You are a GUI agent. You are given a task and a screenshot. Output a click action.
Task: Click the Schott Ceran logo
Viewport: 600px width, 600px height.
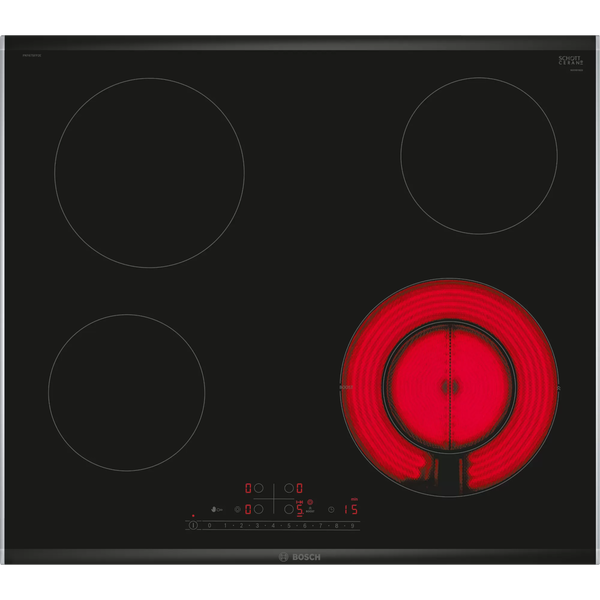(x=569, y=61)
